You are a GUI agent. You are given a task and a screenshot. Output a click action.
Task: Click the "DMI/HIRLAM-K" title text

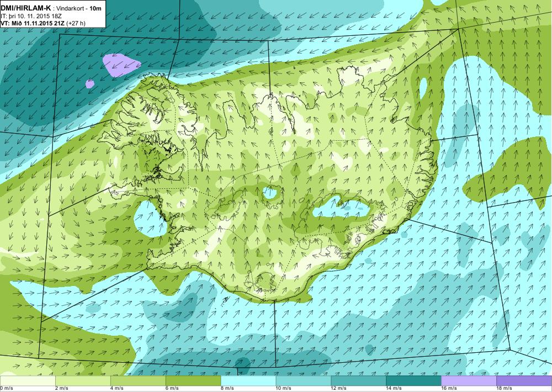[x=26, y=8]
